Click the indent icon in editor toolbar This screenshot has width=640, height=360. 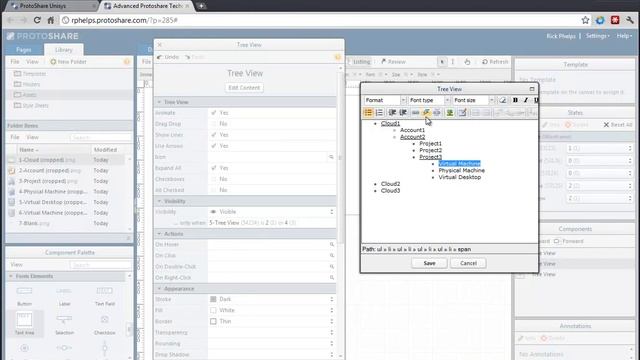click(403, 112)
